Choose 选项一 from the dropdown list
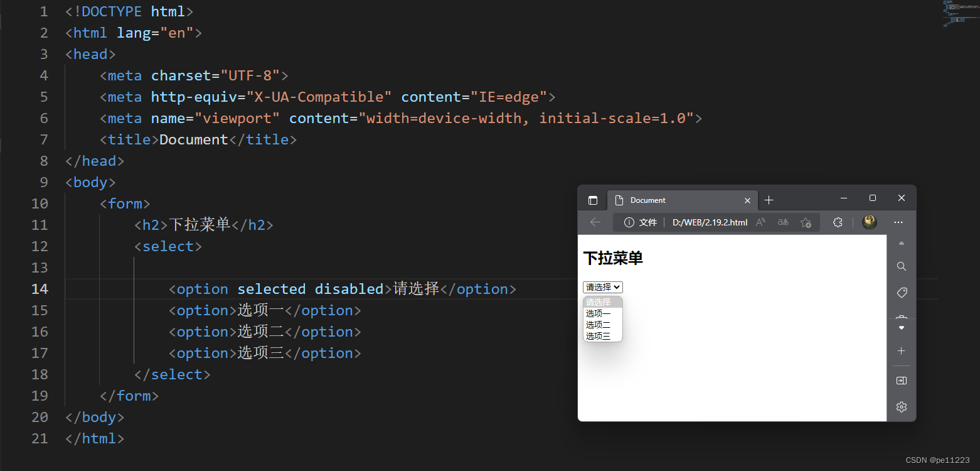 (x=603, y=313)
